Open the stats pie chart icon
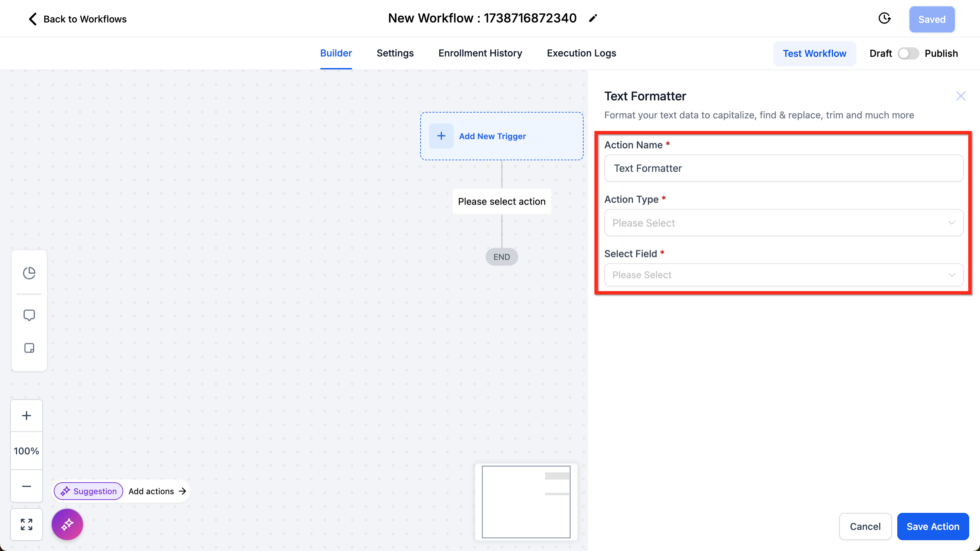This screenshot has width=980, height=551. 29,273
